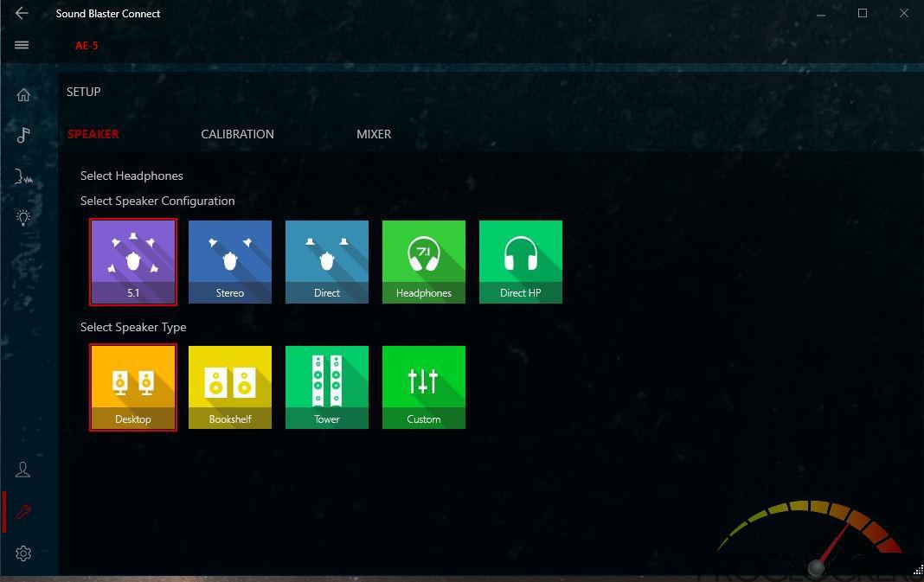Click the Select Speaker Type label
Image resolution: width=924 pixels, height=582 pixels.
[x=133, y=327]
